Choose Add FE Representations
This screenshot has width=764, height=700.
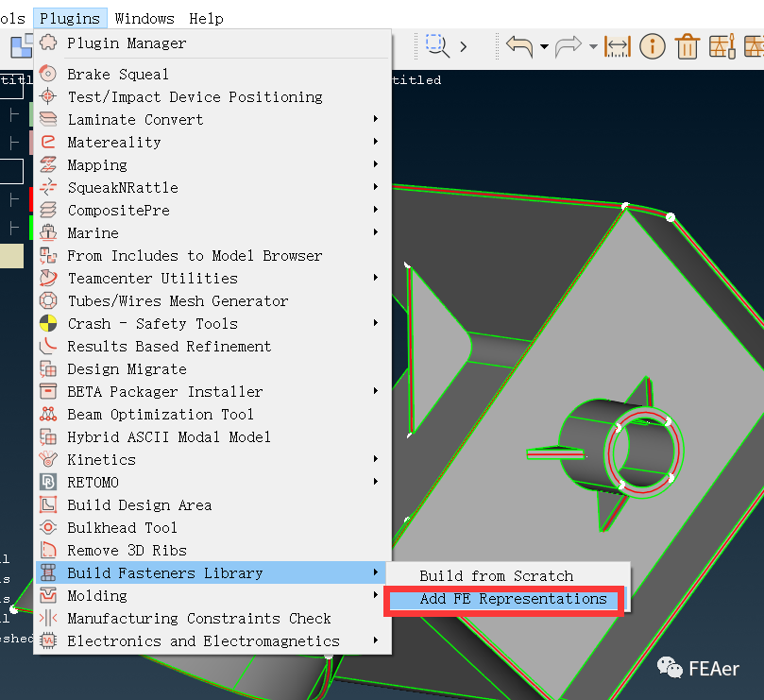513,599
